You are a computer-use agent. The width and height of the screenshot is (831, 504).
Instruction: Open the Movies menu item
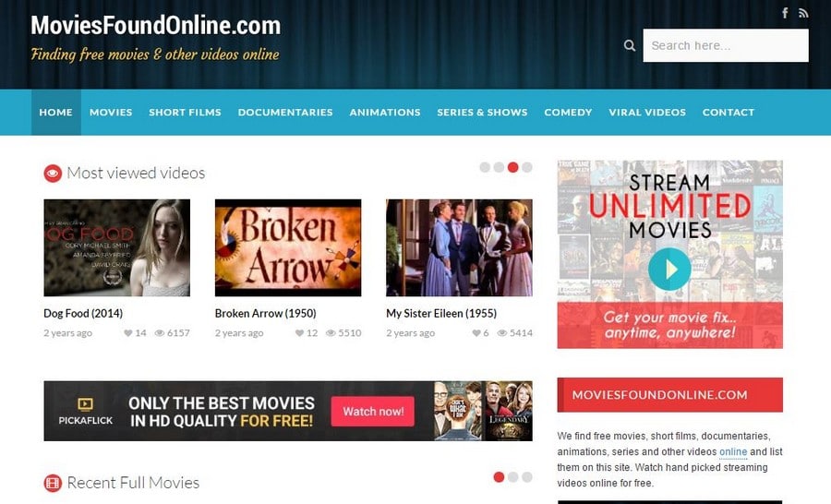(x=111, y=113)
